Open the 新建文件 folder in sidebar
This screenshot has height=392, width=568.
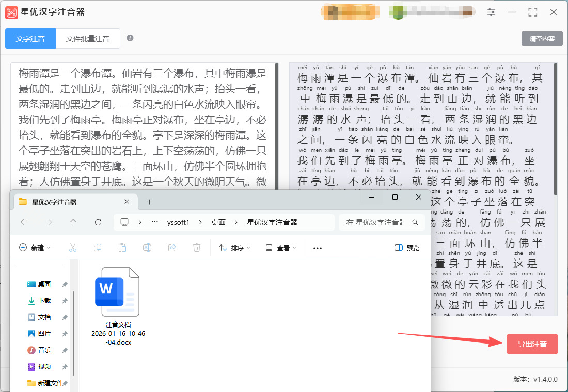point(44,383)
